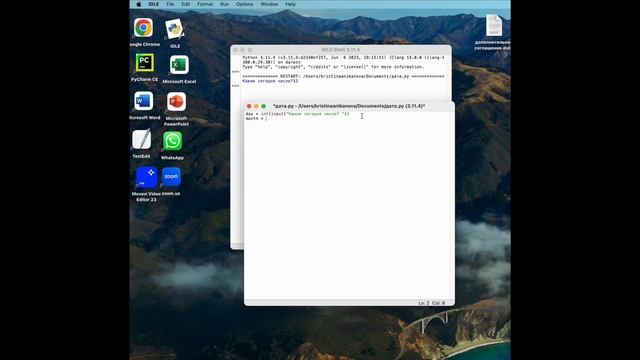Viewport: 640px width, 360px height.
Task: Open the IDLE application menu
Action: [153, 4]
